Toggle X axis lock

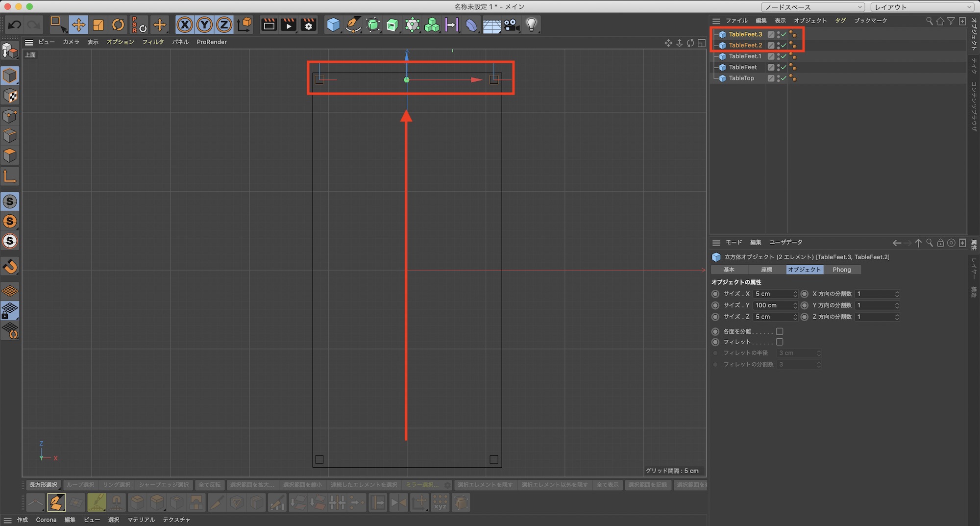pos(185,25)
